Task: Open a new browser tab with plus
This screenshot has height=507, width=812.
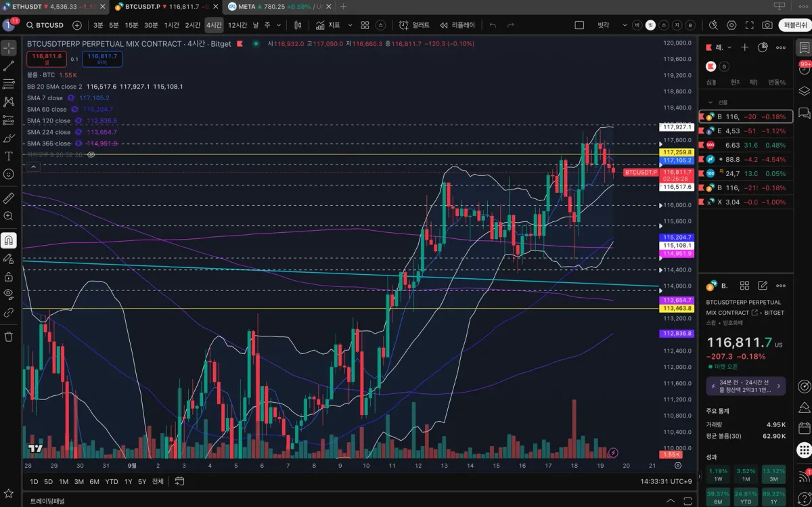Action: click(x=343, y=7)
